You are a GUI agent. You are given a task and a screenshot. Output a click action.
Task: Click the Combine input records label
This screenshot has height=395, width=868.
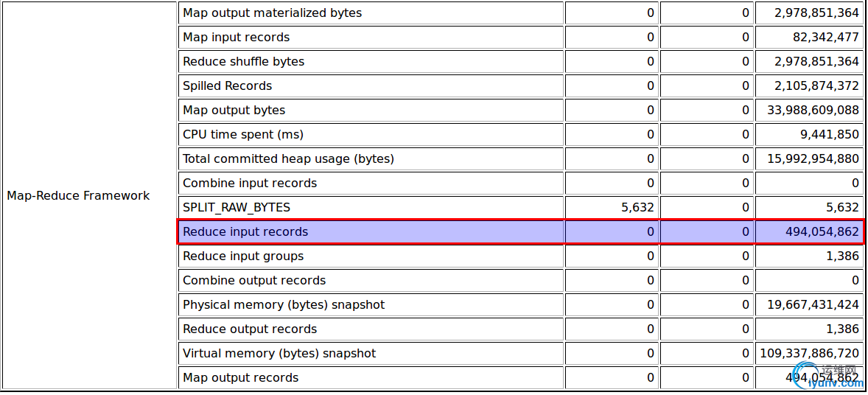point(250,183)
